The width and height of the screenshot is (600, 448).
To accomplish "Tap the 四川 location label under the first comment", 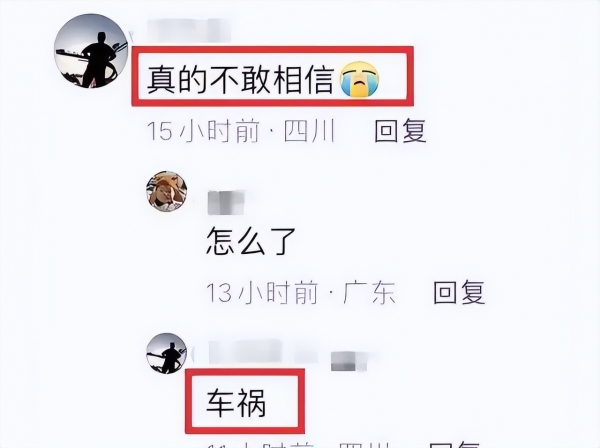I will 310,131.
